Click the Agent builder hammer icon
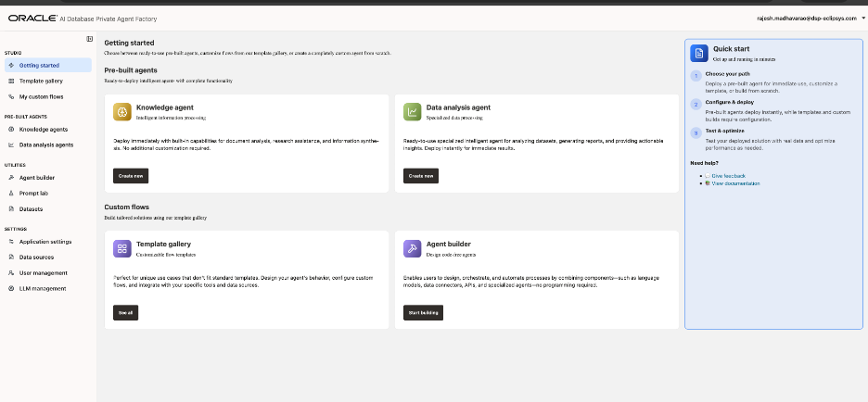The image size is (868, 402). point(412,248)
